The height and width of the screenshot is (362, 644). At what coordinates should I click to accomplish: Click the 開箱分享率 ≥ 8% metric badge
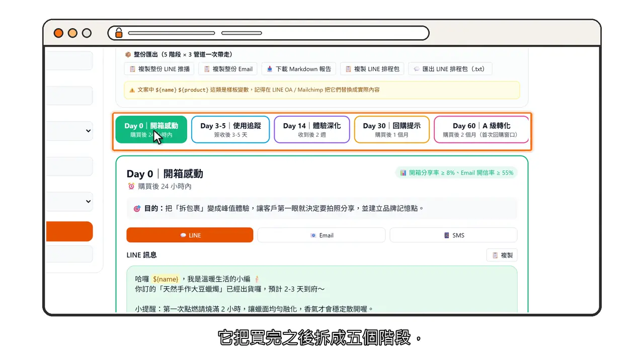click(x=456, y=172)
